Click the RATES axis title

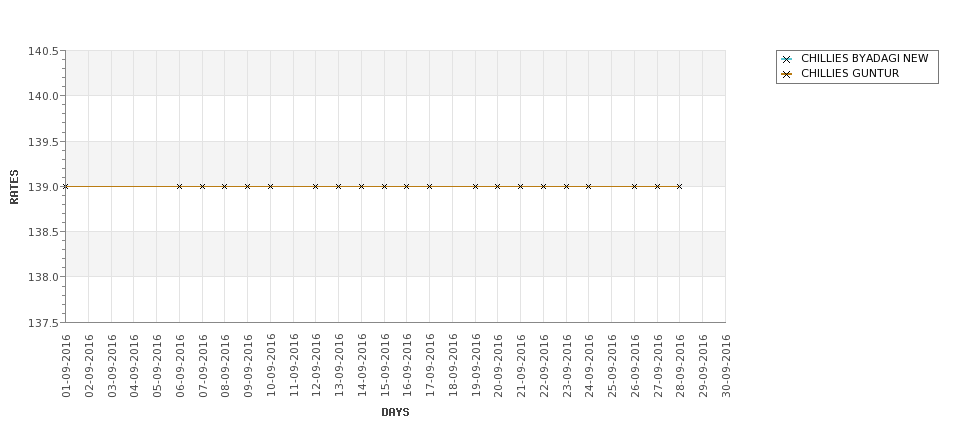click(14, 187)
